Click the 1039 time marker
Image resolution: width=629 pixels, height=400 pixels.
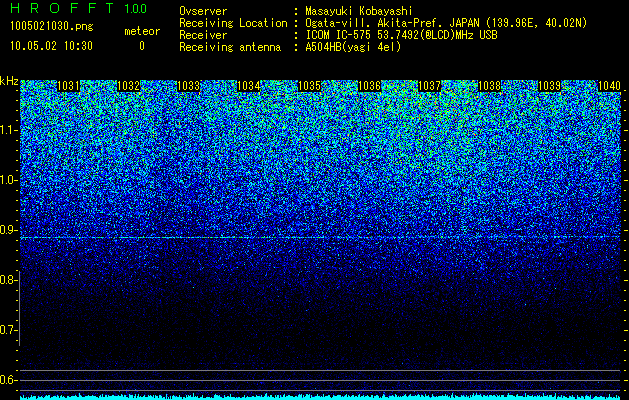click(549, 86)
